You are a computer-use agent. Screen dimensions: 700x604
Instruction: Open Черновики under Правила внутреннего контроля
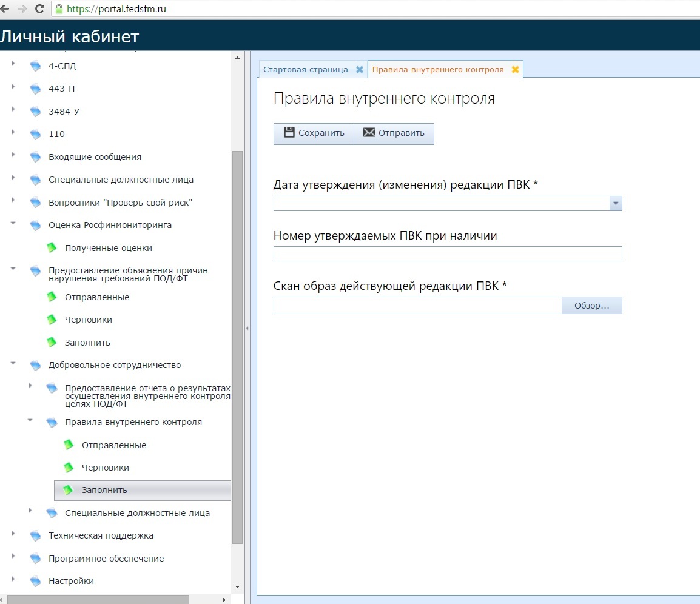[x=106, y=468]
